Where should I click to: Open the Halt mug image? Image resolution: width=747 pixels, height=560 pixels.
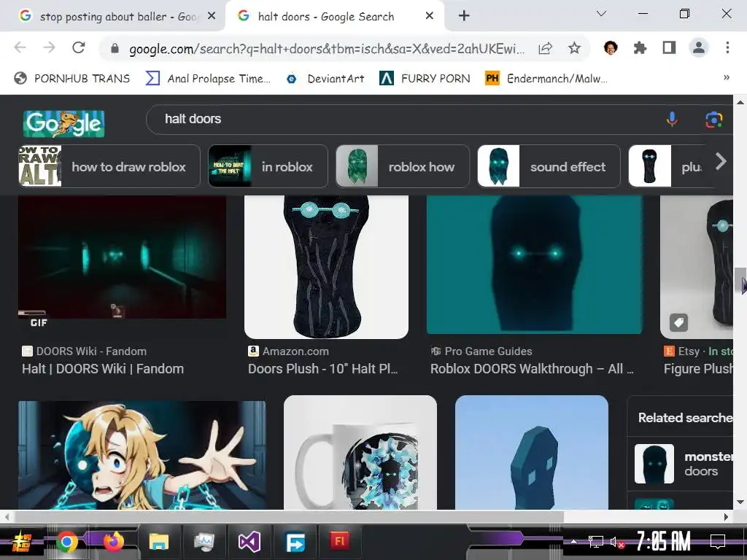click(x=360, y=452)
